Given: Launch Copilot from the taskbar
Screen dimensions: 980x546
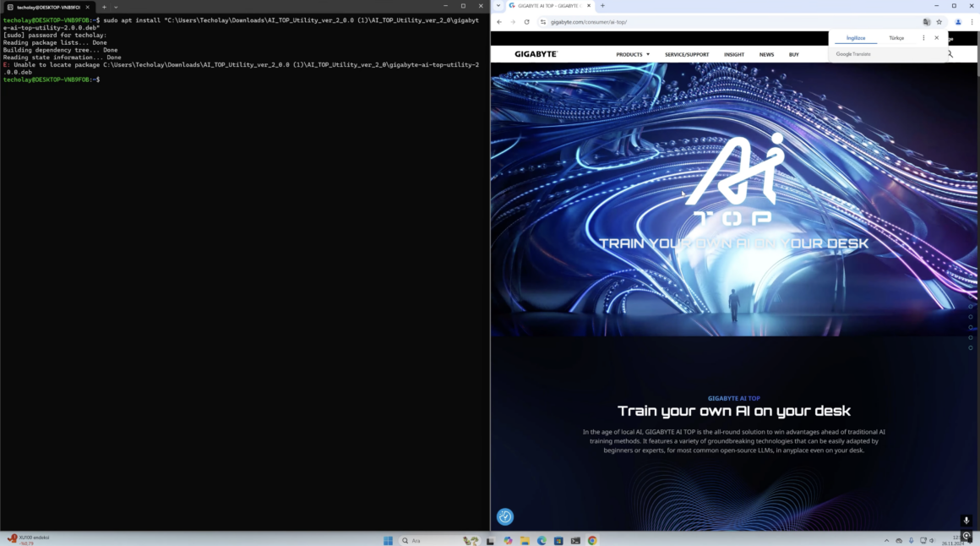Looking at the screenshot, I should click(508, 540).
